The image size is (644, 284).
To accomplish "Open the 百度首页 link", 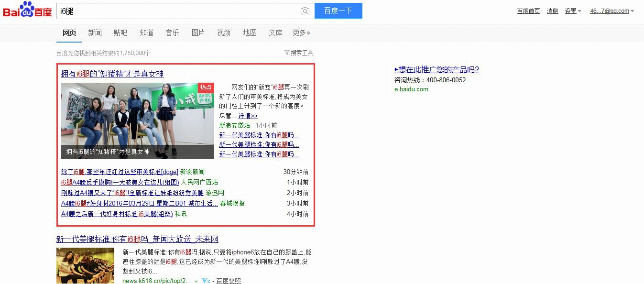I will [528, 11].
